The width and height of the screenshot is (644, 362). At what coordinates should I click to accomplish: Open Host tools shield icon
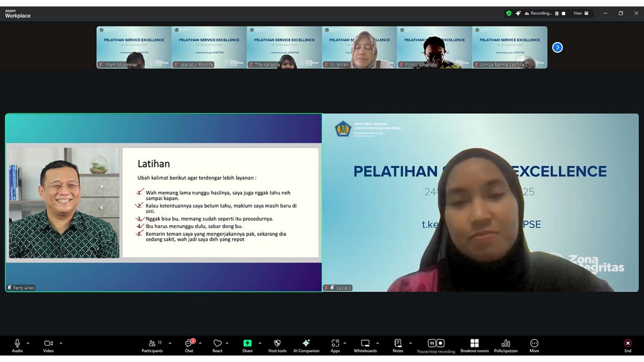click(x=277, y=346)
